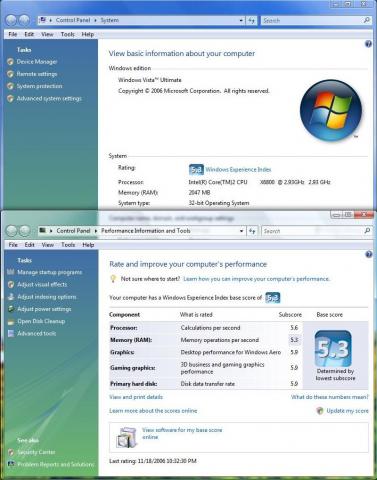This screenshot has width=377, height=480.
Task: Open Advanced tools task link
Action: [x=37, y=333]
